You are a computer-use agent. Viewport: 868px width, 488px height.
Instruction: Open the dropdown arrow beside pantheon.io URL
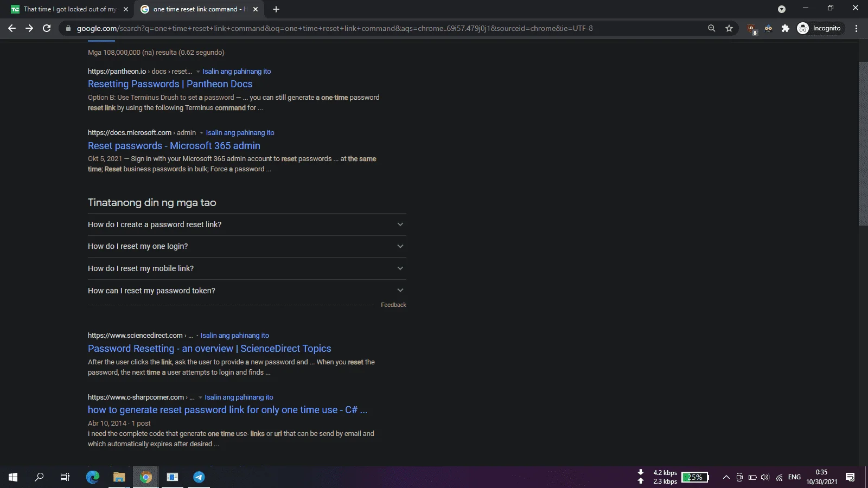tap(198, 72)
